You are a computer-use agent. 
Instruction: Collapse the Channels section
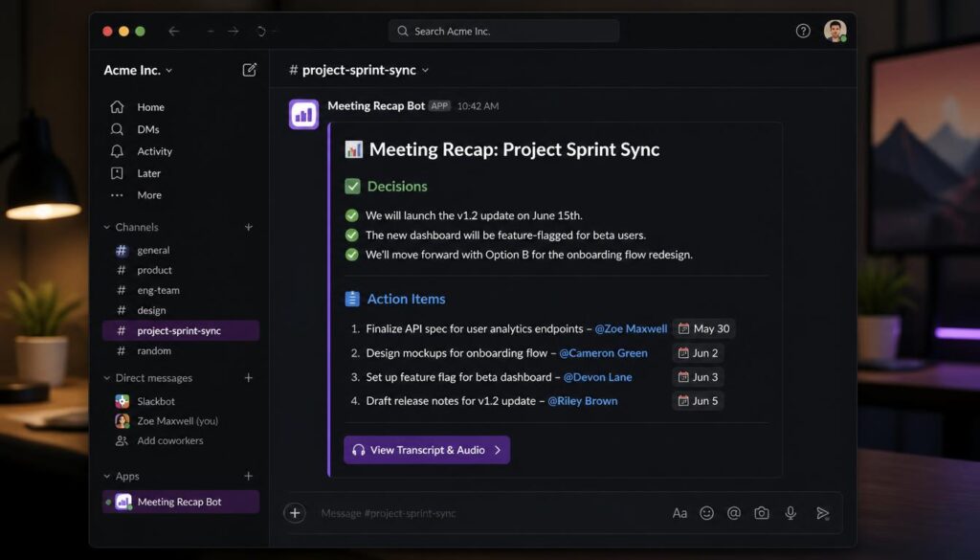tap(107, 227)
